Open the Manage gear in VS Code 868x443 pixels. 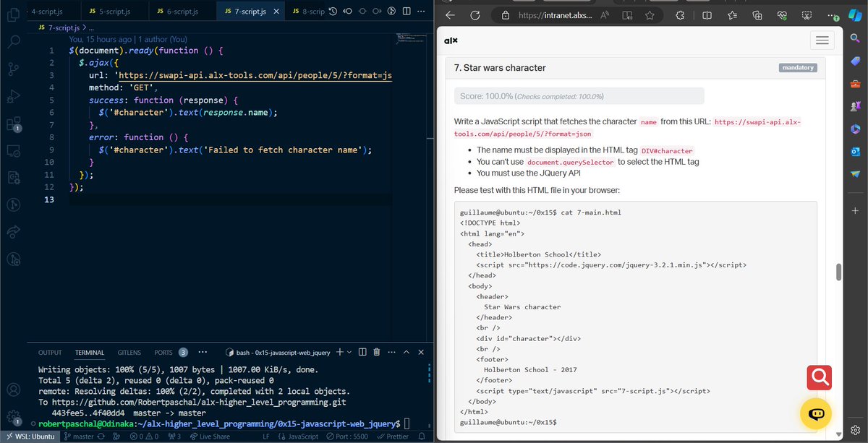(12, 417)
